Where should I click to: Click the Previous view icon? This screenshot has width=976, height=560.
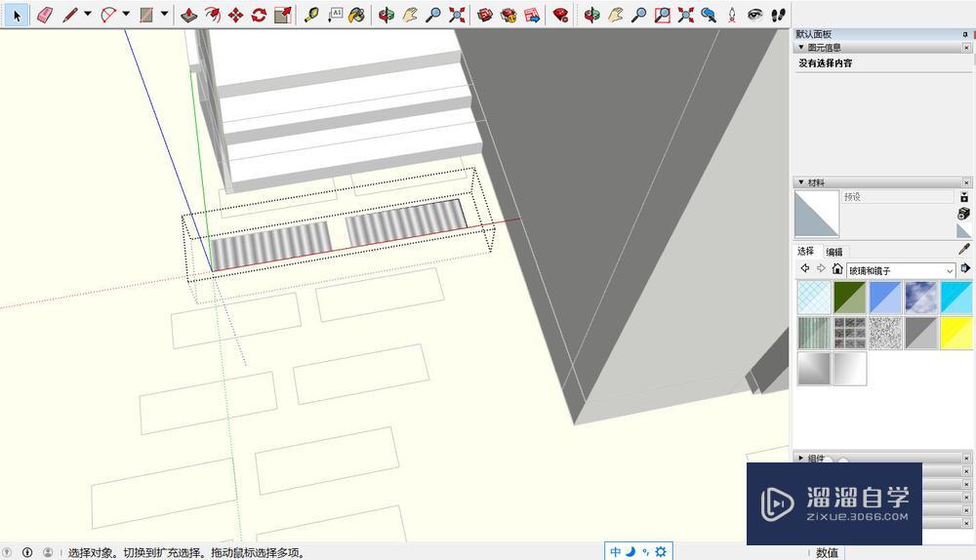[709, 15]
